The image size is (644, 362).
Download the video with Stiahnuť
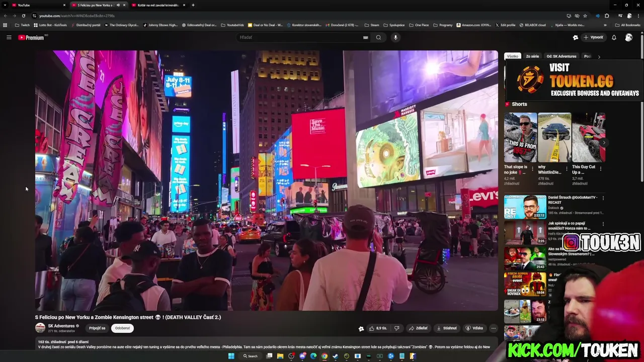pyautogui.click(x=447, y=328)
